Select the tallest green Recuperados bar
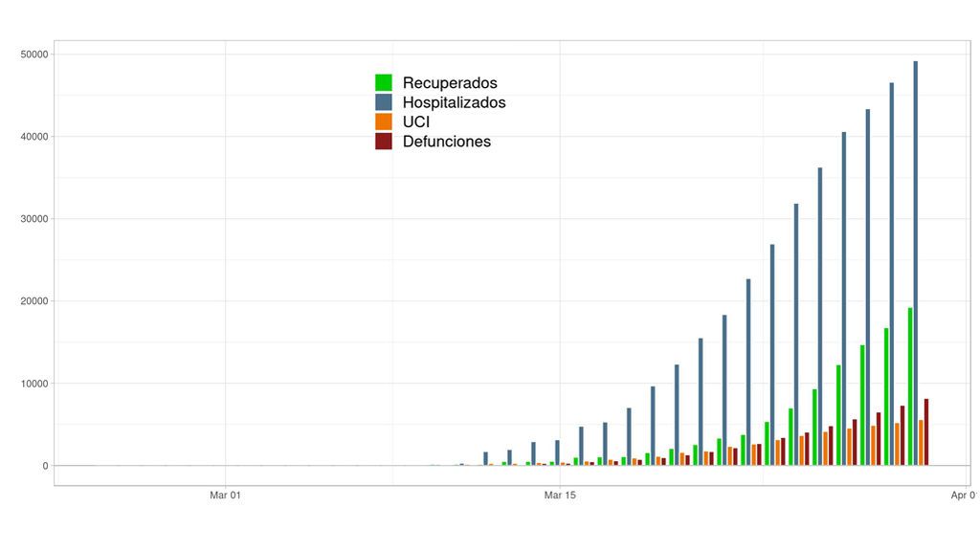The image size is (980, 551). coord(911,386)
